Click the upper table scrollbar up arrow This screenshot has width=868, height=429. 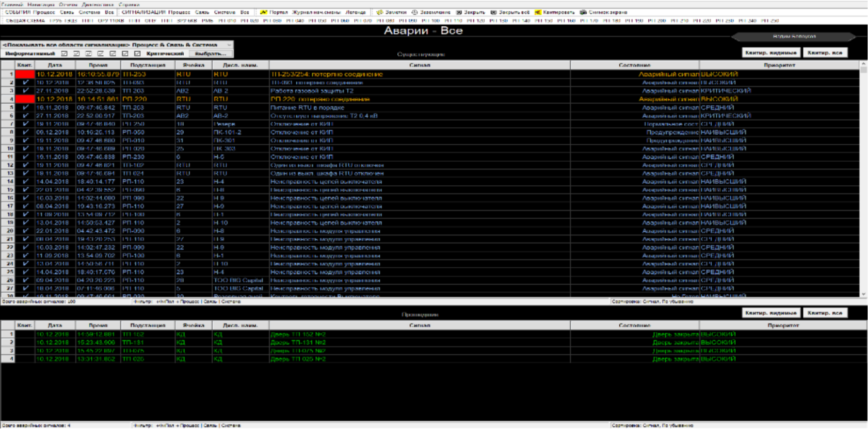tap(864, 64)
